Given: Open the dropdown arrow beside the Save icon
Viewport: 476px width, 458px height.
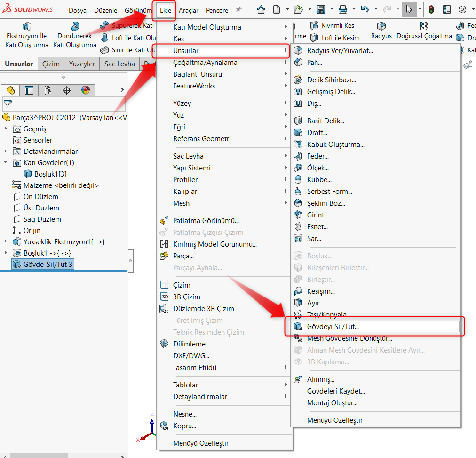Looking at the screenshot, I should pyautogui.click(x=332, y=10).
